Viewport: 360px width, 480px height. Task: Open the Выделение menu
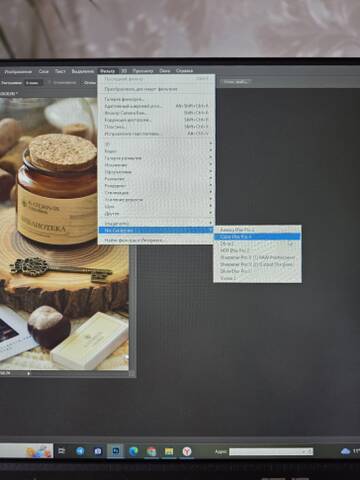[x=83, y=71]
